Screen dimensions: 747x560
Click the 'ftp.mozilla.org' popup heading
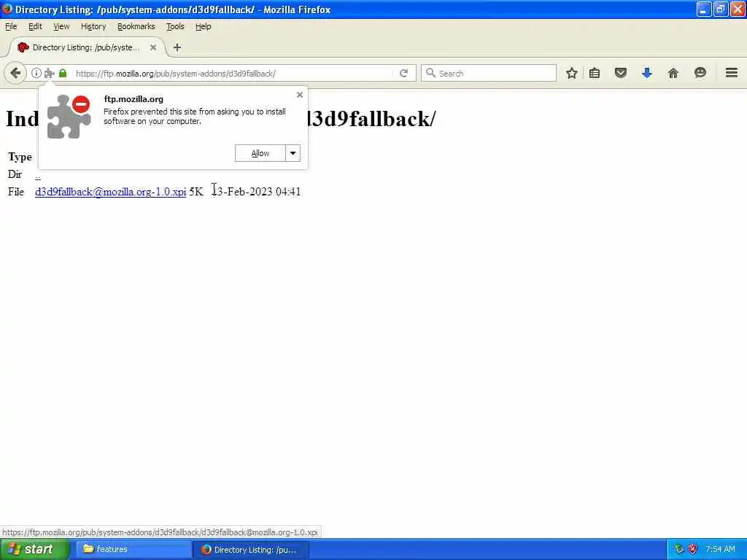(133, 99)
